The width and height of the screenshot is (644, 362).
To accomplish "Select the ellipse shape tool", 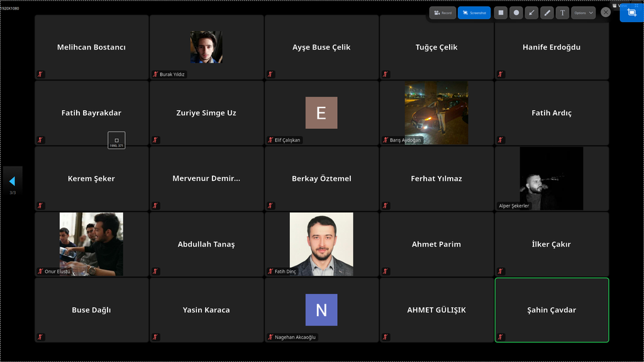I will coord(516,13).
